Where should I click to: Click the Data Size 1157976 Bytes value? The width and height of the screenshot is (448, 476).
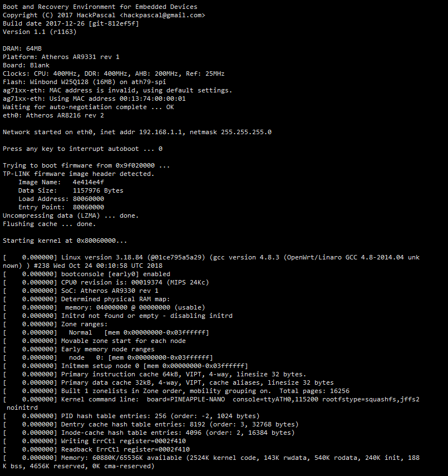pos(98,190)
